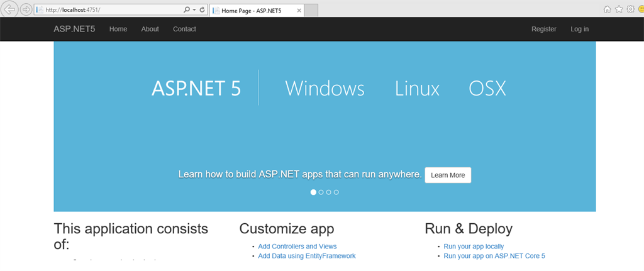This screenshot has width=644, height=271.
Task: Follow the Add Controllers and Views link
Action: point(297,246)
